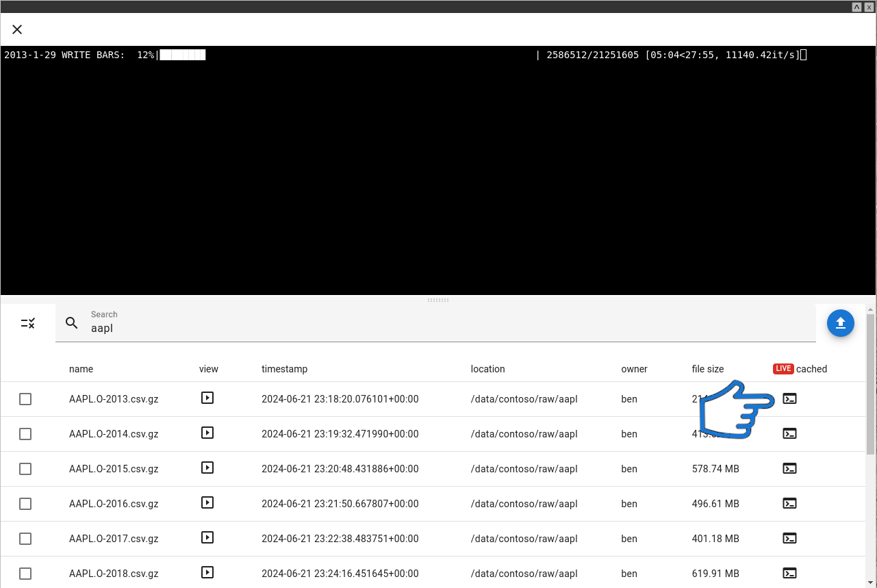Click the panel resize drag handle
Image resolution: width=877 pixels, height=588 pixels.
click(438, 300)
